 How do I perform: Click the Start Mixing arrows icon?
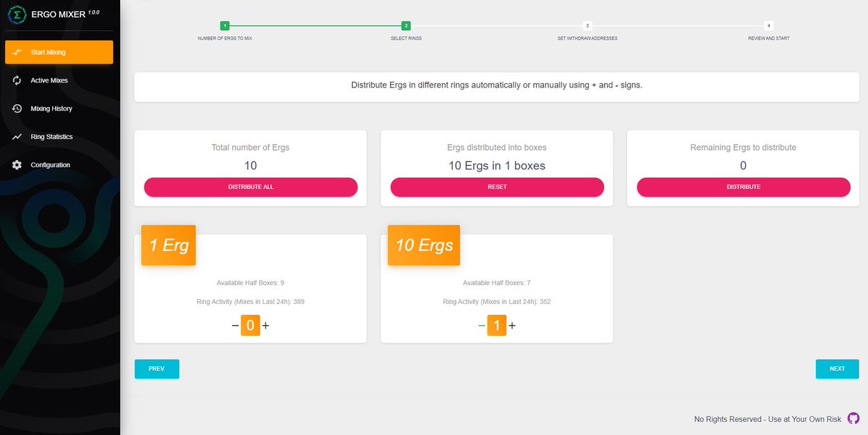[x=17, y=52]
